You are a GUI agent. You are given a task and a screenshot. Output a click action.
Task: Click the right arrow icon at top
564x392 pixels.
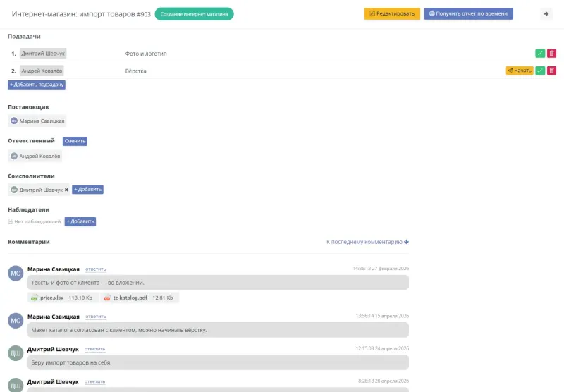546,14
